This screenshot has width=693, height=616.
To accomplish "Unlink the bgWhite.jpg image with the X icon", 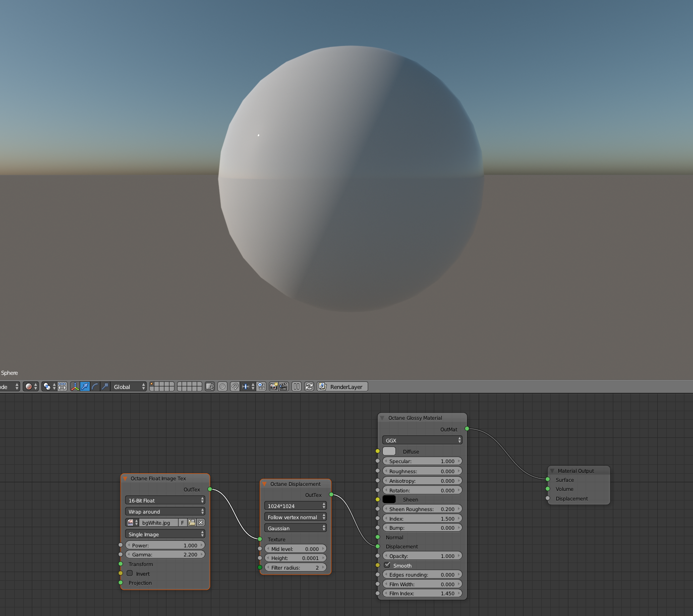I will tap(201, 523).
